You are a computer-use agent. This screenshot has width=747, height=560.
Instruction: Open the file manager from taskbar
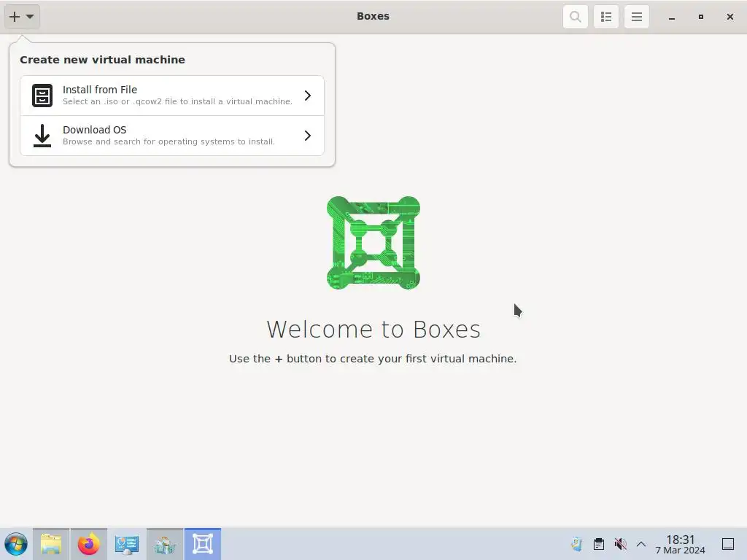[51, 544]
